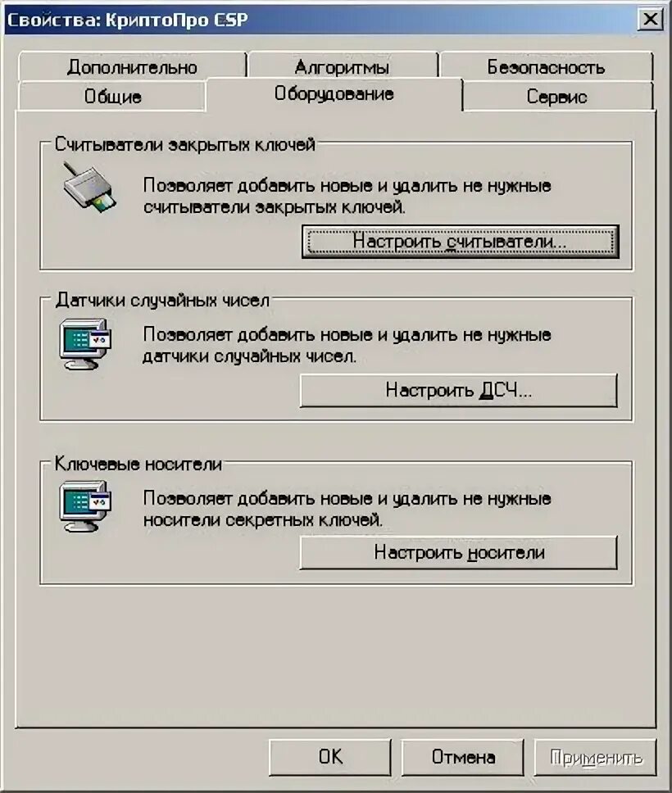Click Настроить носители button
The image size is (672, 793).
(458, 553)
